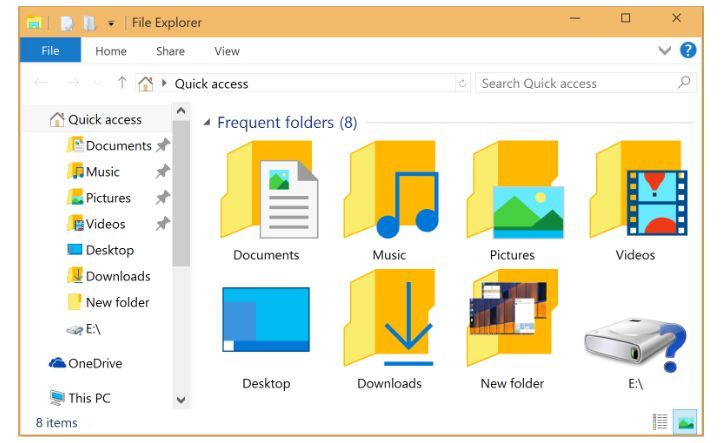Refresh the Quick access view

coord(462,83)
